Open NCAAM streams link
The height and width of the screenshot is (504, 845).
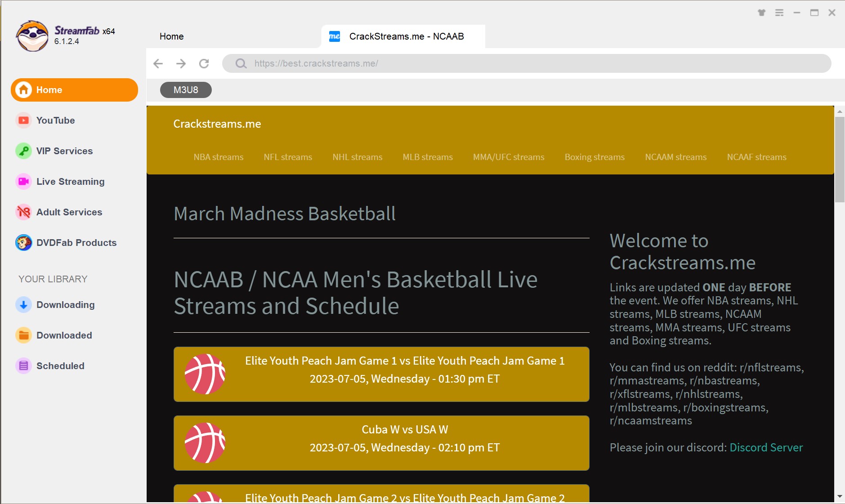[676, 157]
